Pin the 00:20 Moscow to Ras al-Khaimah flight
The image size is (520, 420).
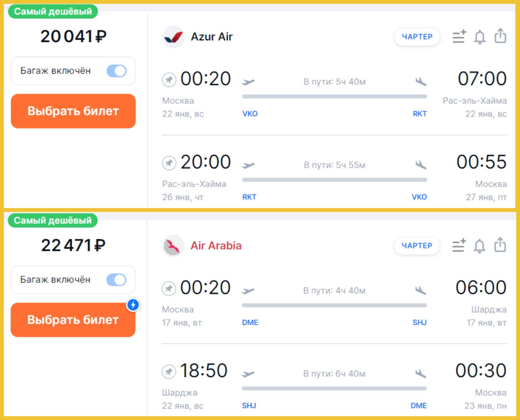point(169,80)
